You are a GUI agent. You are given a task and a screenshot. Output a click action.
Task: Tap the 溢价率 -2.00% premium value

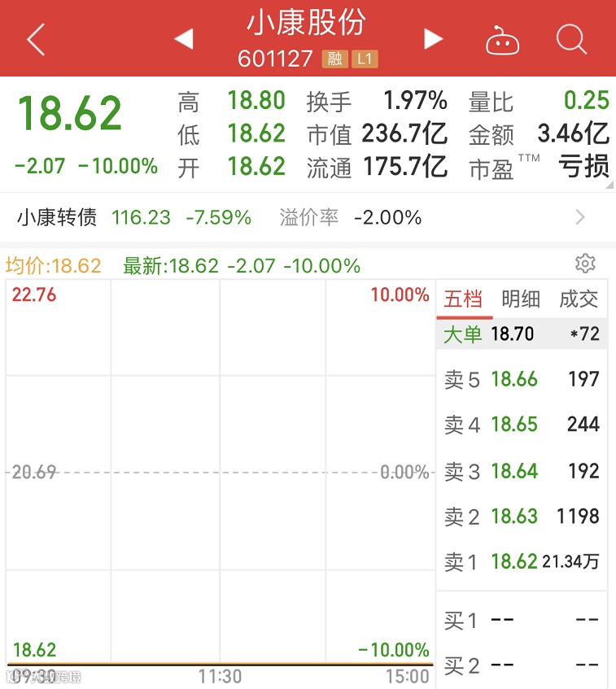[x=388, y=217]
